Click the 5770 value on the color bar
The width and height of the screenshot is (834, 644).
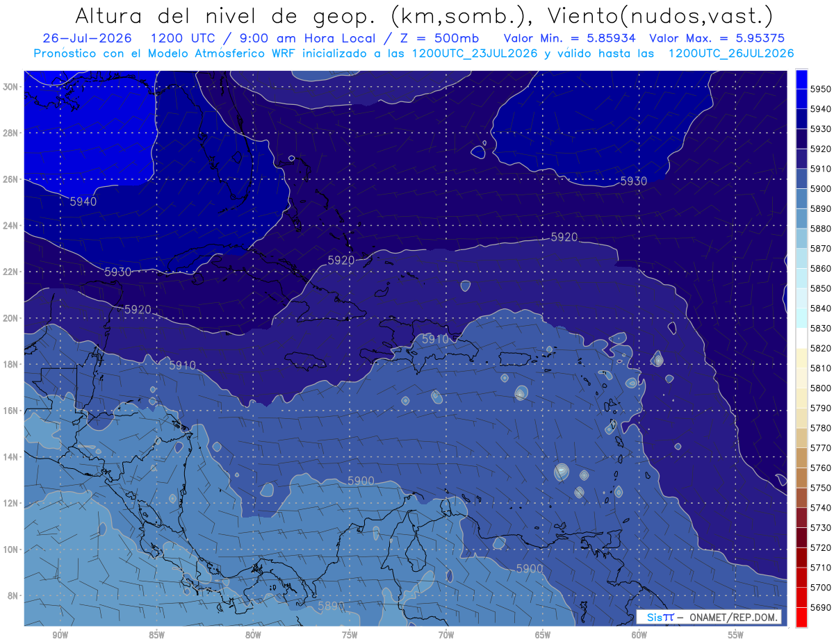[x=820, y=448]
